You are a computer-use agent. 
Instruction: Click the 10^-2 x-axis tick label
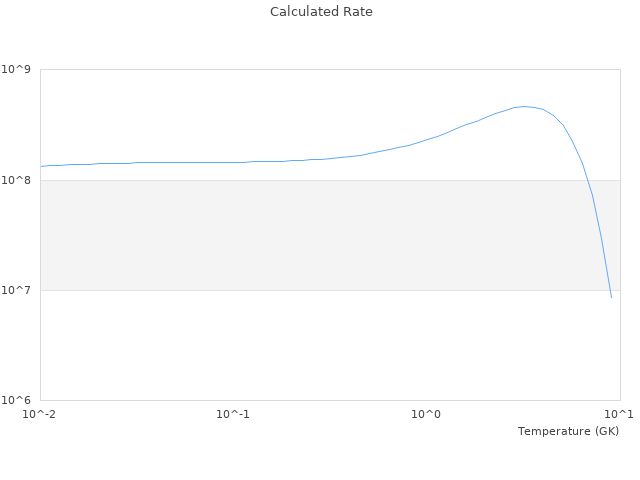[x=40, y=414]
